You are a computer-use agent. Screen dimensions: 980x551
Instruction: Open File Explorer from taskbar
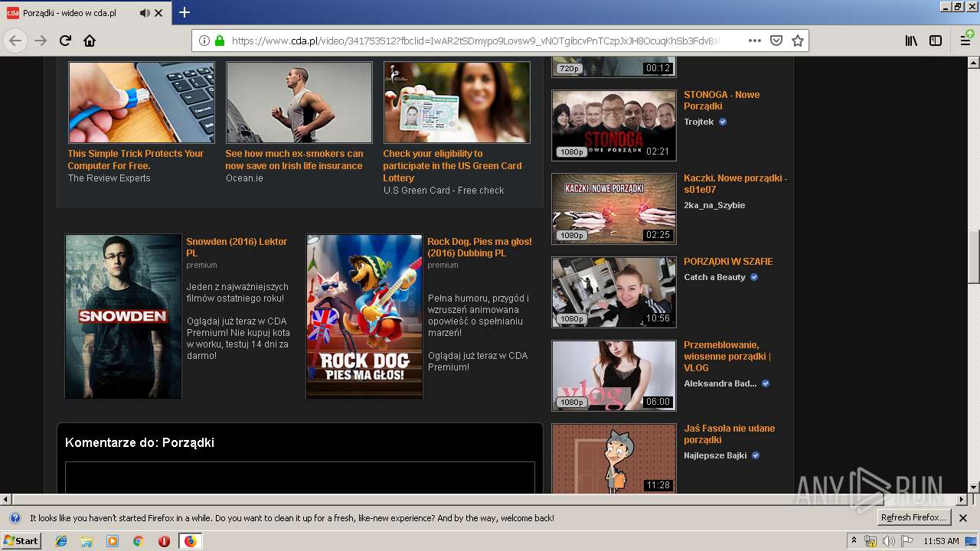(87, 541)
